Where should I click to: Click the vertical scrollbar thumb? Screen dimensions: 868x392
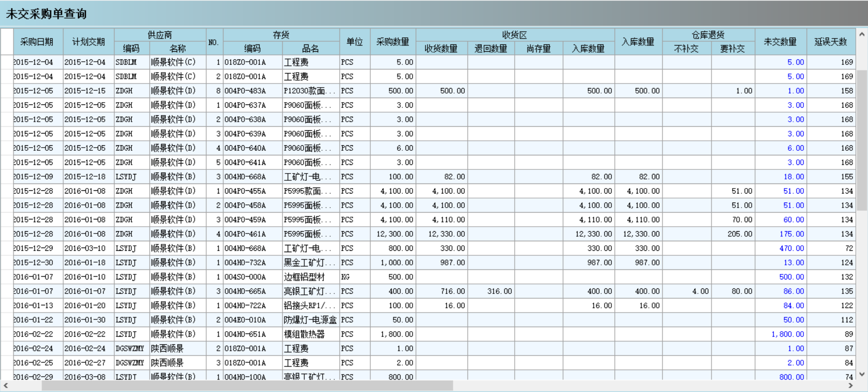[862, 139]
